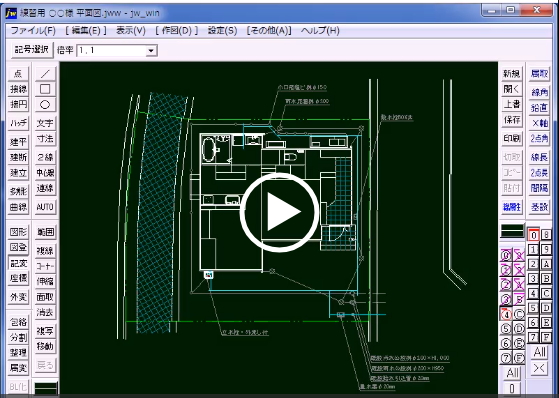The image size is (559, 398).
Task: Click the 印刷 print button
Action: click(x=512, y=138)
